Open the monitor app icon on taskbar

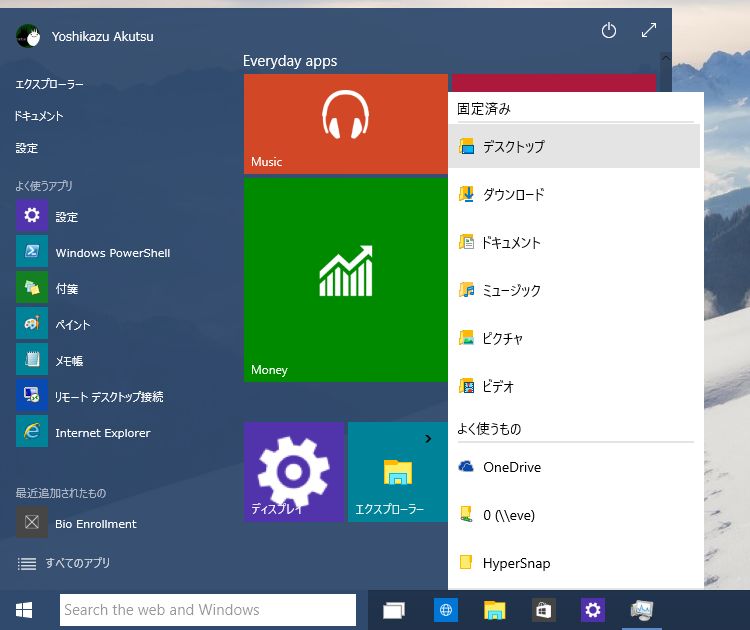(x=642, y=610)
